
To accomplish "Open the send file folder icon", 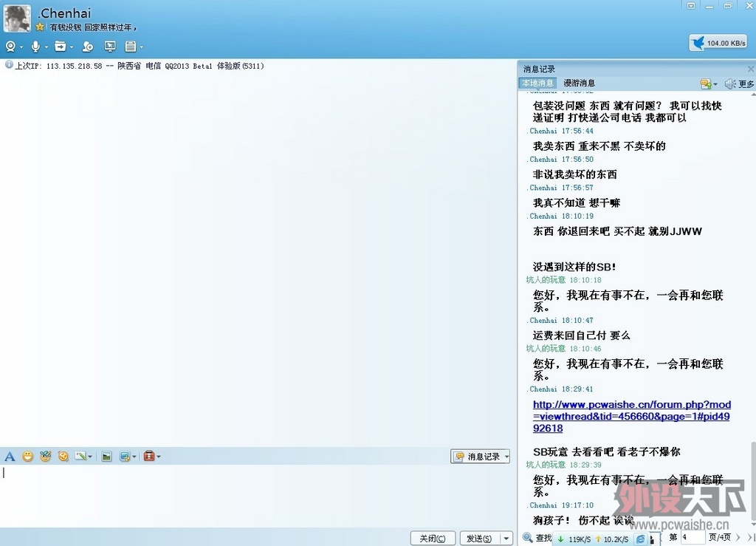I will coord(61,47).
